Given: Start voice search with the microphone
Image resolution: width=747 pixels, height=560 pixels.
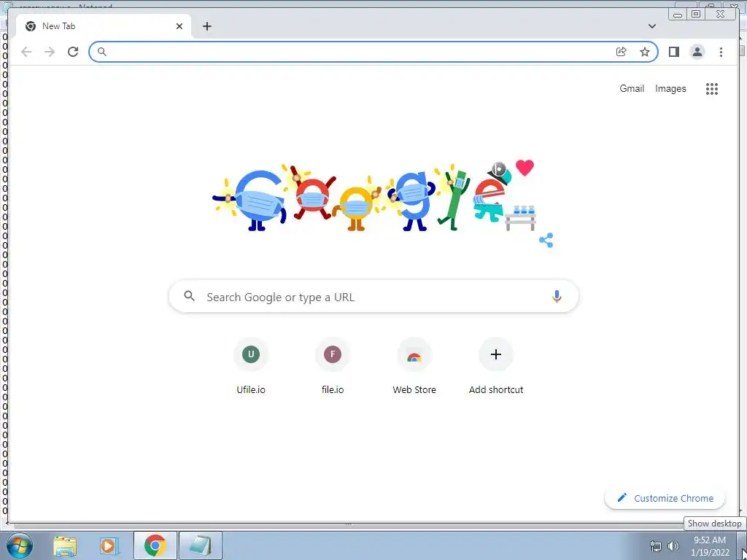Looking at the screenshot, I should 557,297.
